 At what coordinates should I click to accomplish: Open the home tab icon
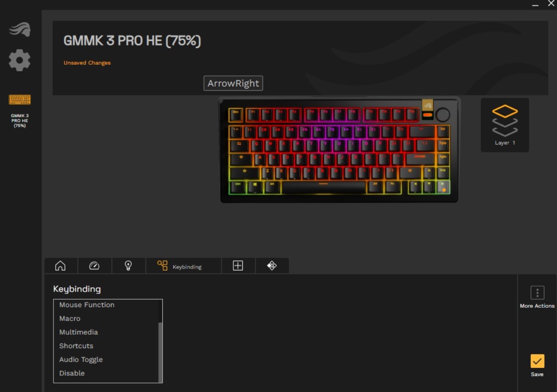[x=60, y=266]
